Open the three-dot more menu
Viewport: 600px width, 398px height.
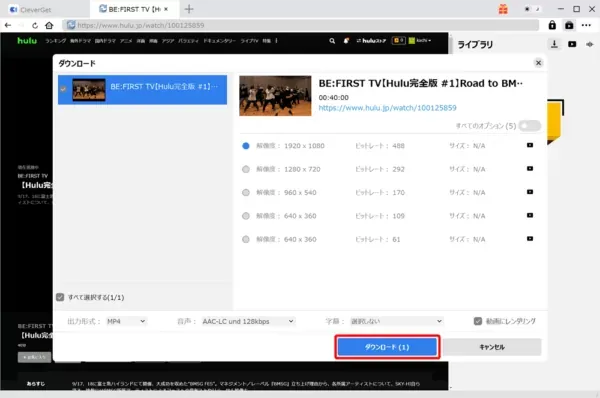pos(586,25)
